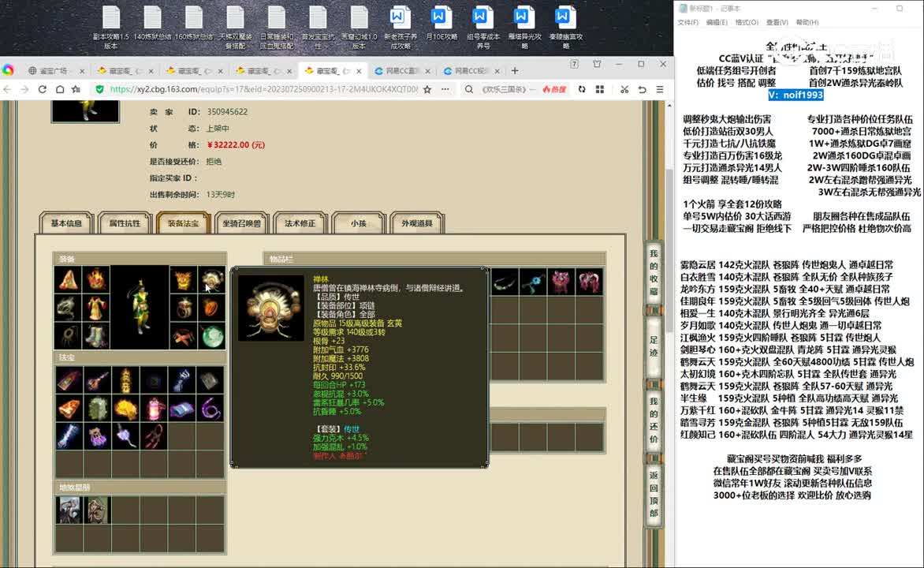Select the blue book treasure icon
Image resolution: width=924 pixels, height=568 pixels.
click(x=182, y=408)
